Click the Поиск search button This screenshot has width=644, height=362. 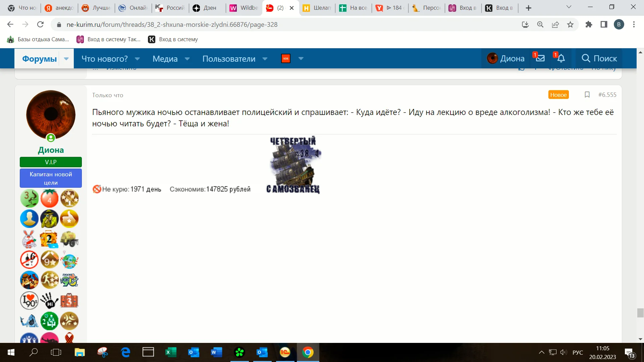[599, 58]
